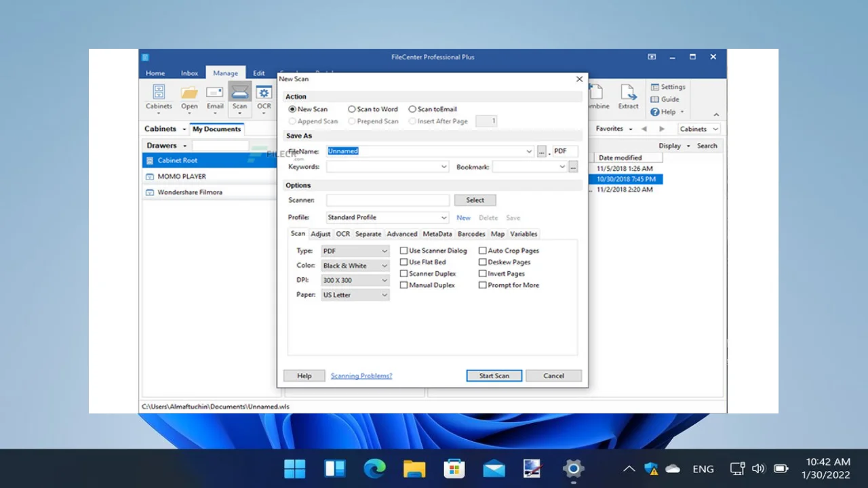Click the Select scanner button
The image size is (868, 488).
pyautogui.click(x=475, y=200)
